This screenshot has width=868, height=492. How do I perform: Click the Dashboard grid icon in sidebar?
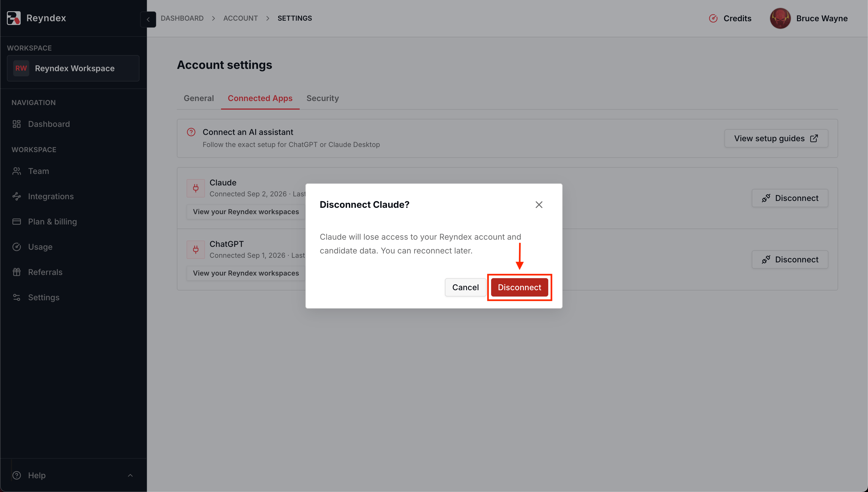[x=17, y=124]
